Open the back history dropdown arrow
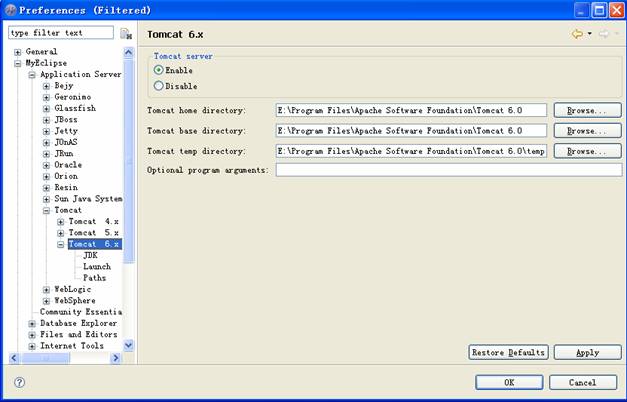 [590, 34]
